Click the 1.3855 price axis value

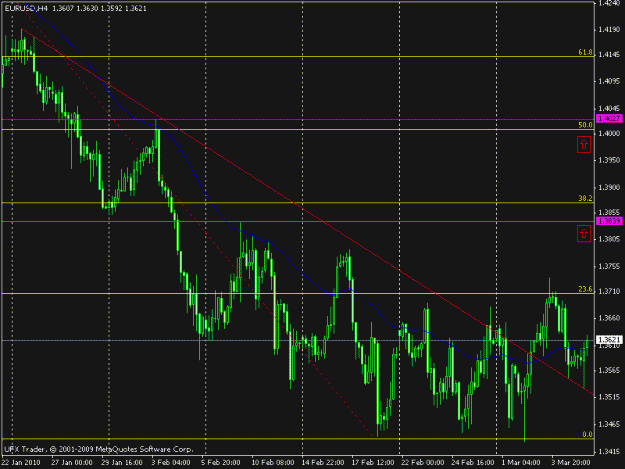pyautogui.click(x=609, y=212)
